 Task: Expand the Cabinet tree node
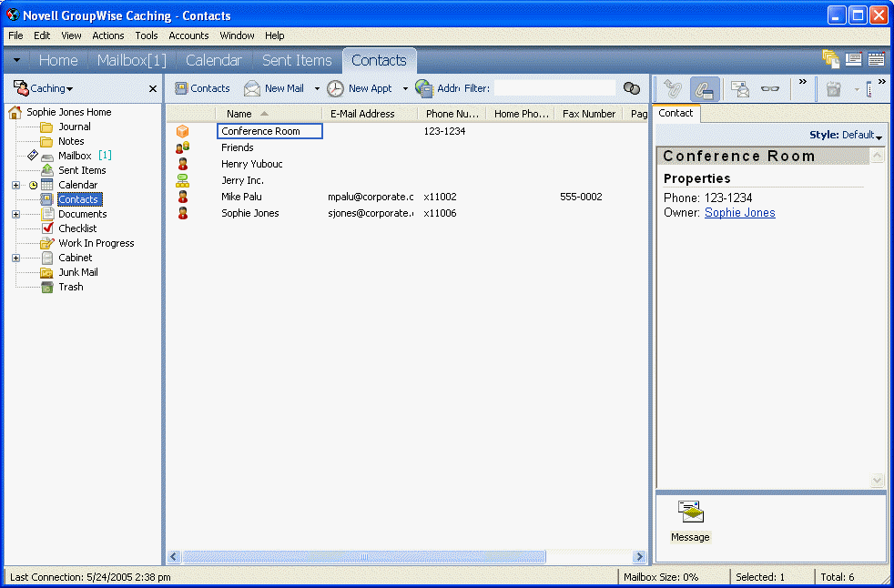click(16, 259)
